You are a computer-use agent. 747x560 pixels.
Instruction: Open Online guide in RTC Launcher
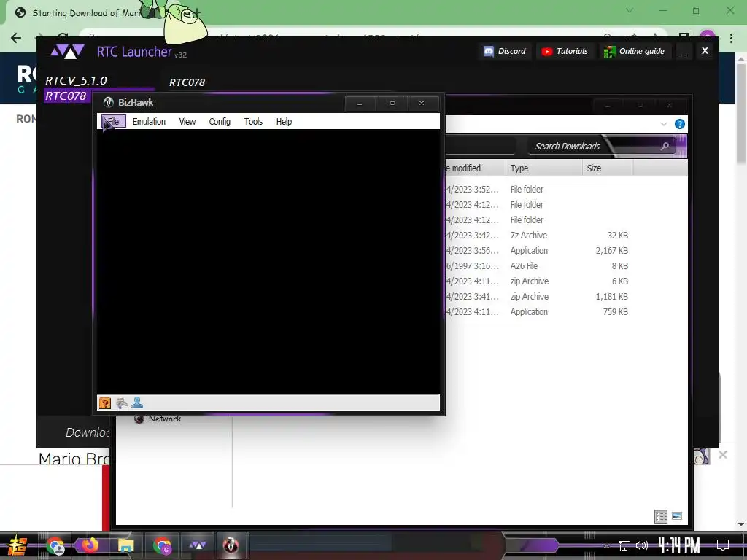coord(634,52)
